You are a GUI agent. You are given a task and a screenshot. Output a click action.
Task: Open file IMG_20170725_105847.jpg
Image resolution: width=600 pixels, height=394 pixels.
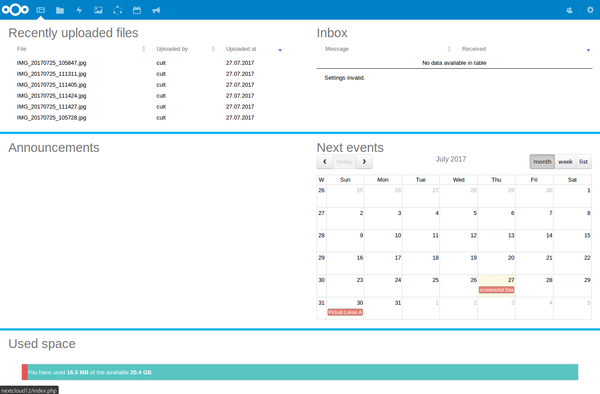(x=51, y=63)
